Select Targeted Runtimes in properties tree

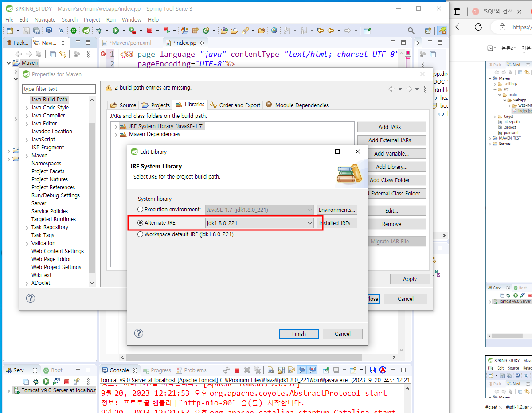tap(54, 219)
